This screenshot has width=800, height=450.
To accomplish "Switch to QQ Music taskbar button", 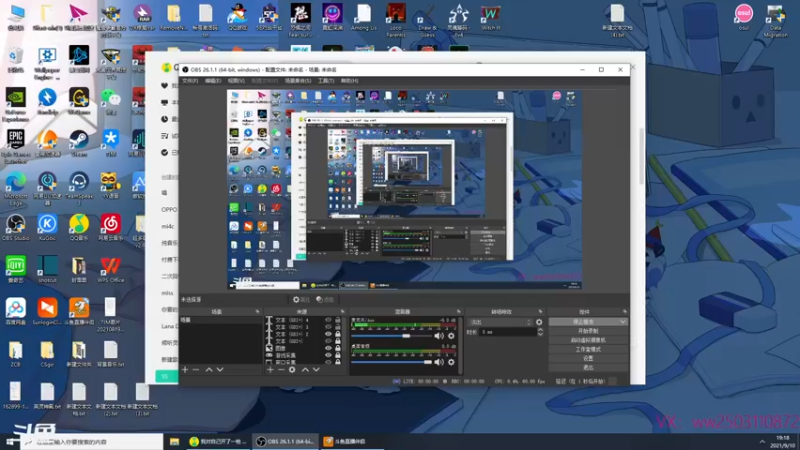I will (x=218, y=442).
